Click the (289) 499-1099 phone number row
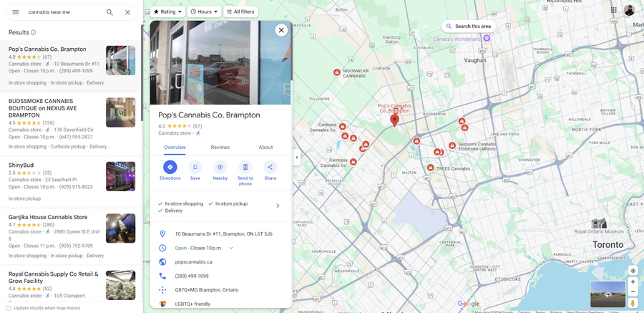The height and width of the screenshot is (313, 644). [221, 276]
